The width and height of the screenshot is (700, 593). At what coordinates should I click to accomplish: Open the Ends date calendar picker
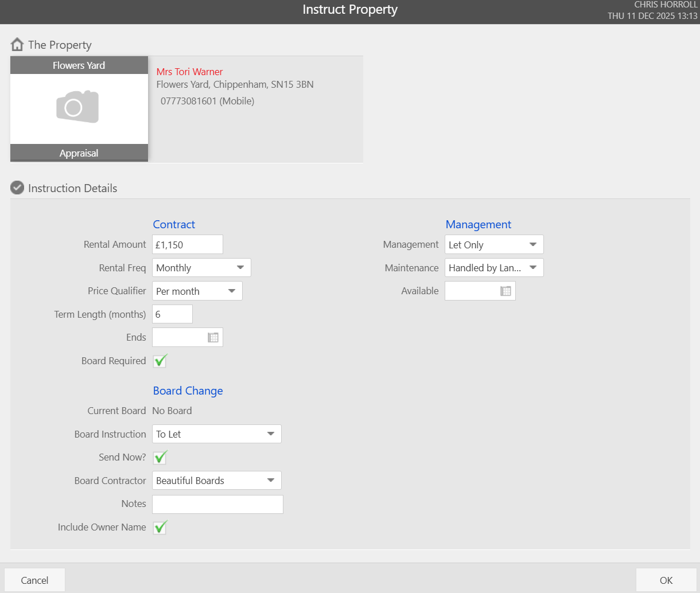pyautogui.click(x=213, y=337)
